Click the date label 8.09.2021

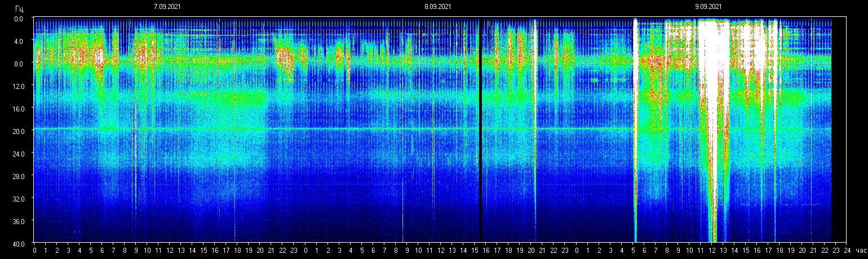point(438,7)
